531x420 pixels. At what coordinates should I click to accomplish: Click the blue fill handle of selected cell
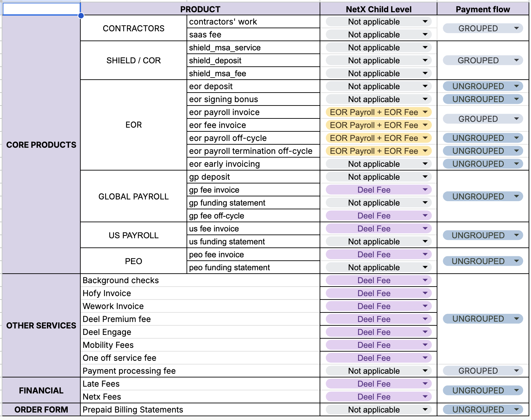coord(81,16)
